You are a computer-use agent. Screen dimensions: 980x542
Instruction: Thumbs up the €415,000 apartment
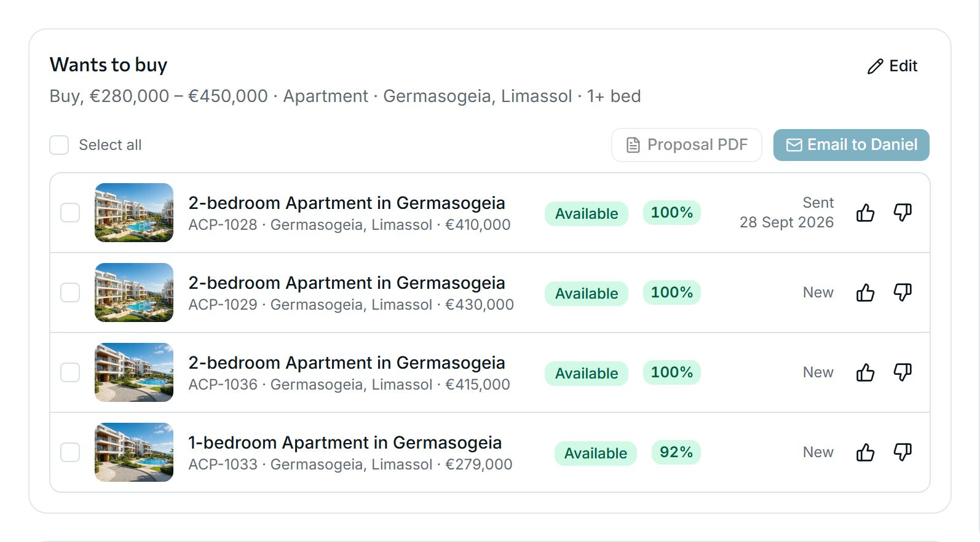point(865,372)
